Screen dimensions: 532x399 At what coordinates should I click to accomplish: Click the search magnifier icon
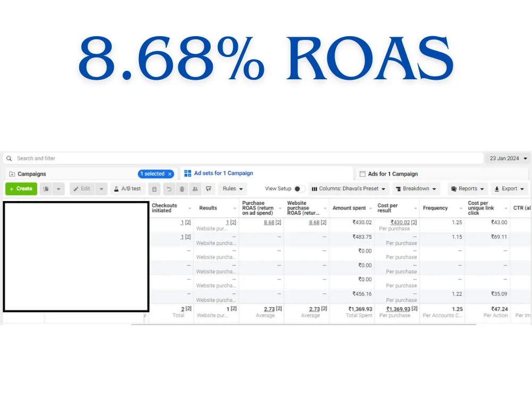pyautogui.click(x=9, y=159)
